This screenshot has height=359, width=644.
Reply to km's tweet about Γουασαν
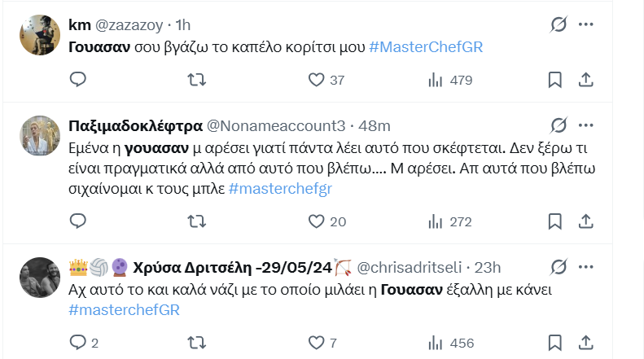click(x=78, y=80)
